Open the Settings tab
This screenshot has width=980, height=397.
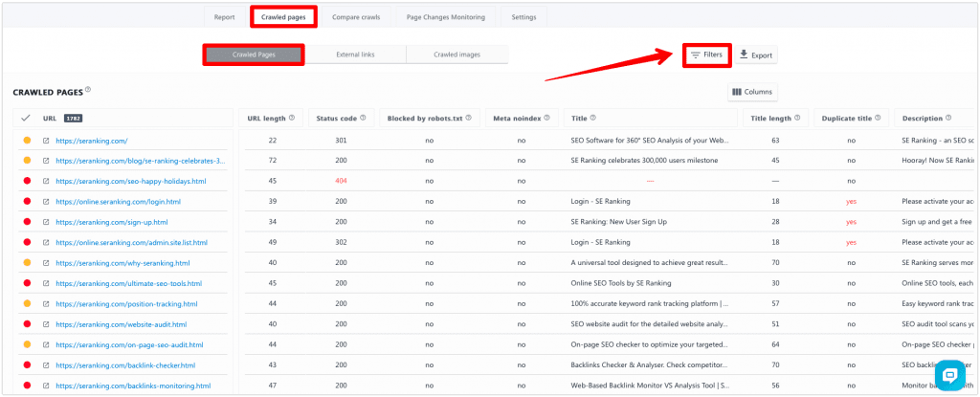pos(523,17)
